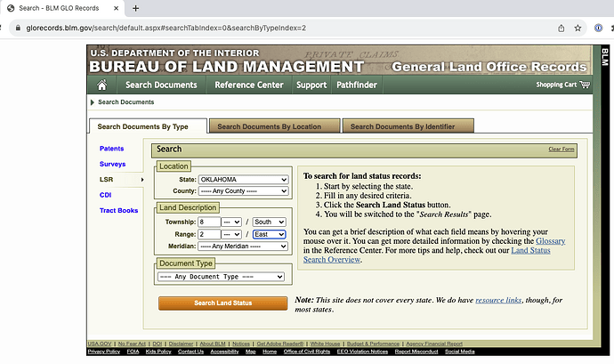Open the Disclaimer footer link
The width and height of the screenshot is (614, 364).
(181, 344)
